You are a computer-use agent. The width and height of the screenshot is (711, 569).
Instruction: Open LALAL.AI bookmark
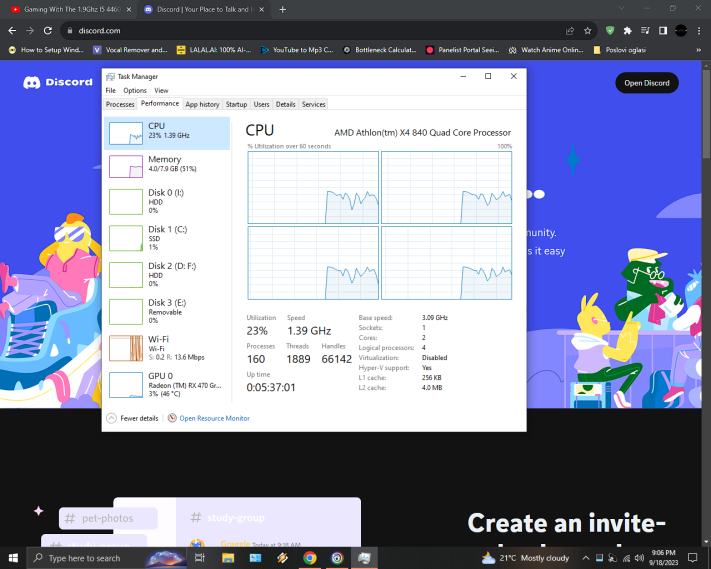214,50
